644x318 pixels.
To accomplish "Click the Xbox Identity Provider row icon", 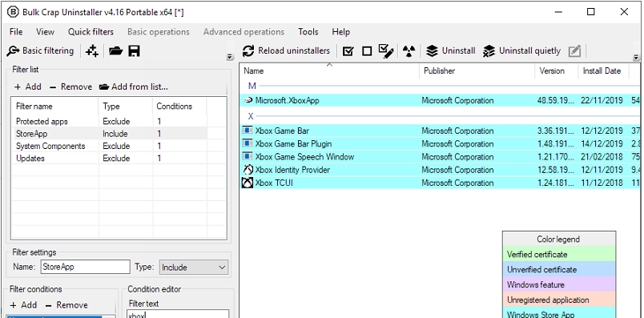I will point(248,170).
